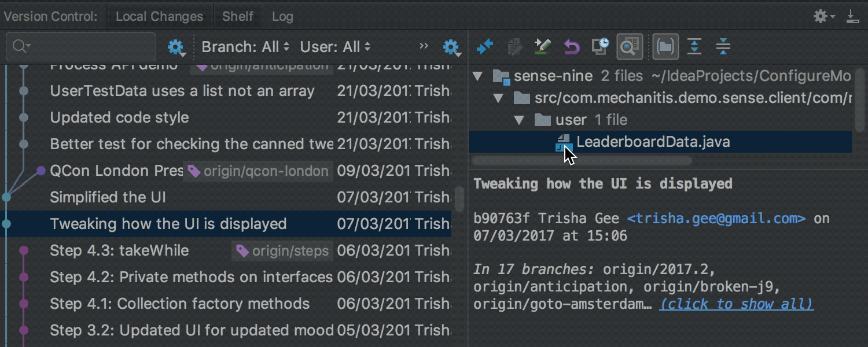Collapse all nodes in the changed files tree
The image size is (868, 347).
723,46
